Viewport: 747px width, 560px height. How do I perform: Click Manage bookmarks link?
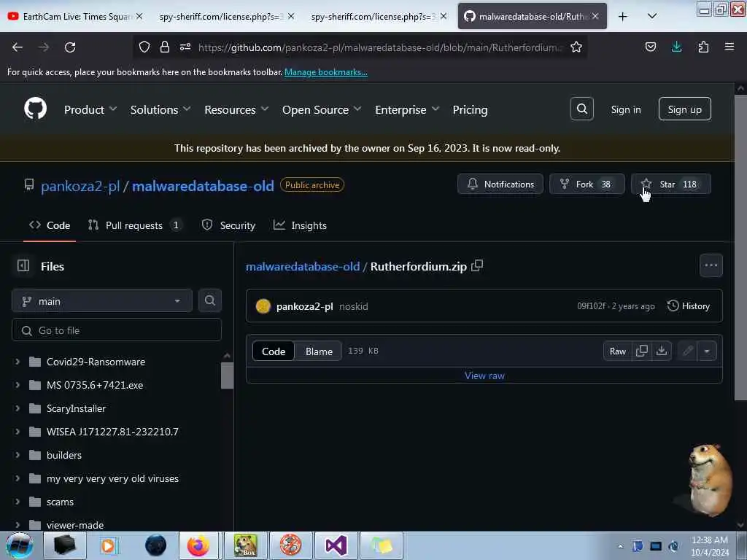point(326,72)
